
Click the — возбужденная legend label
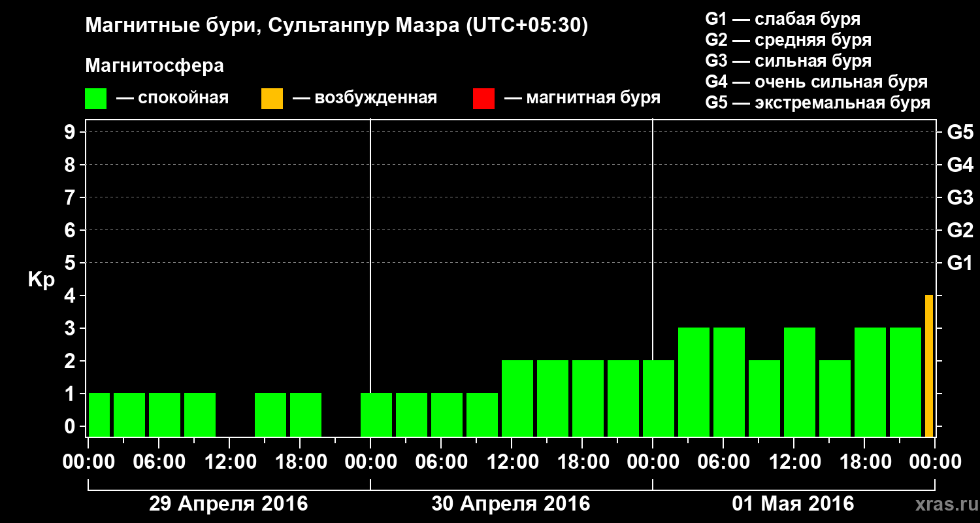(365, 98)
